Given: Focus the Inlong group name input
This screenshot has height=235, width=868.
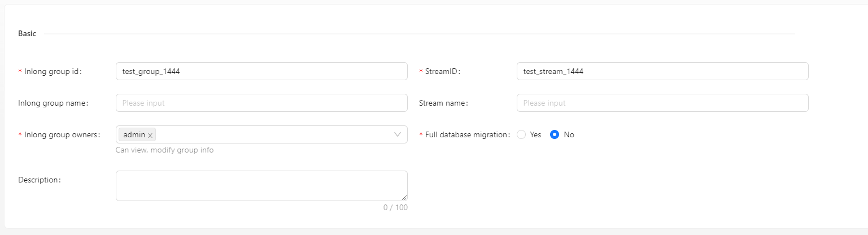Looking at the screenshot, I should pos(261,103).
